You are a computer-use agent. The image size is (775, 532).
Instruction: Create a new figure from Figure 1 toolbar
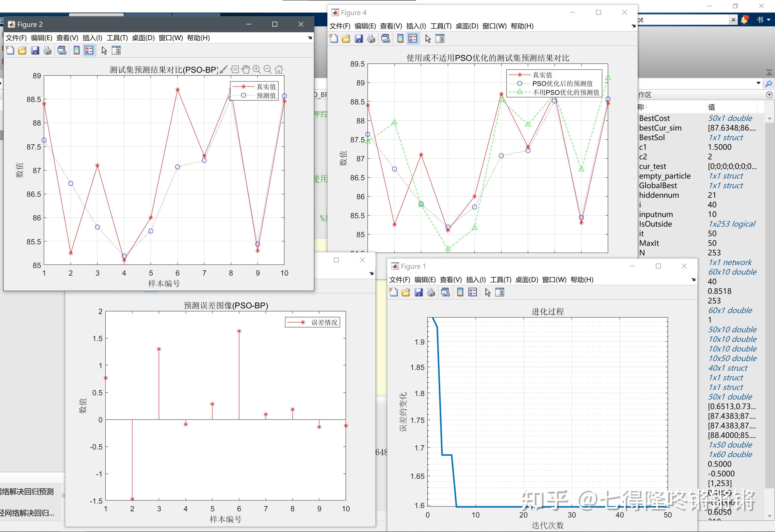tap(393, 292)
